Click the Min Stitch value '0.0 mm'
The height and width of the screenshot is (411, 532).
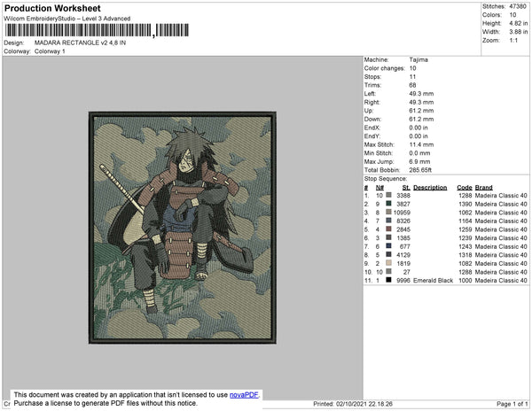419,153
